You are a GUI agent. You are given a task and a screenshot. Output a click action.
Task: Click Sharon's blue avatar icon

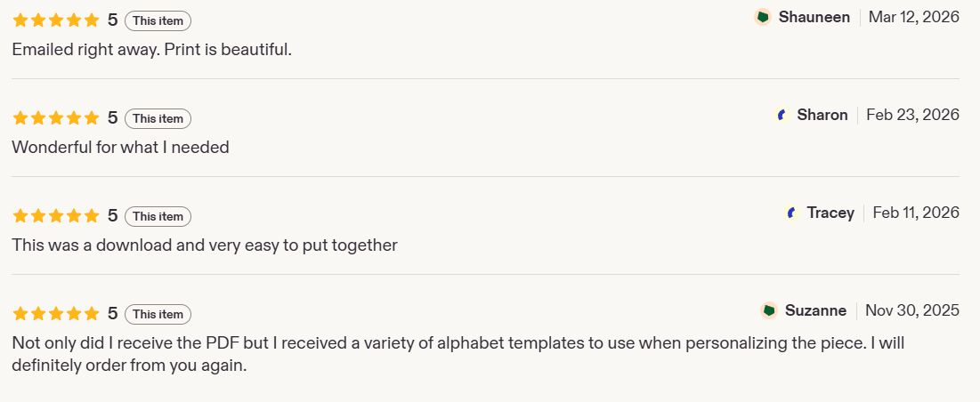782,116
